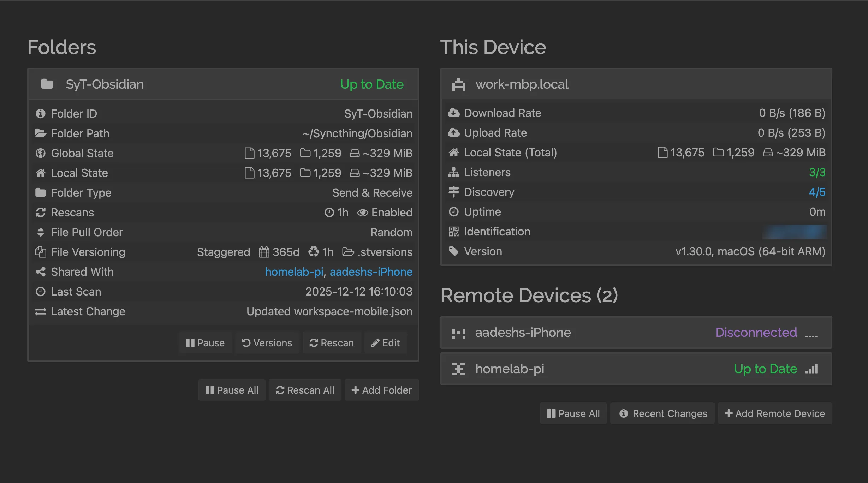
Task: Click the Download Rate cloud icon
Action: tap(454, 113)
